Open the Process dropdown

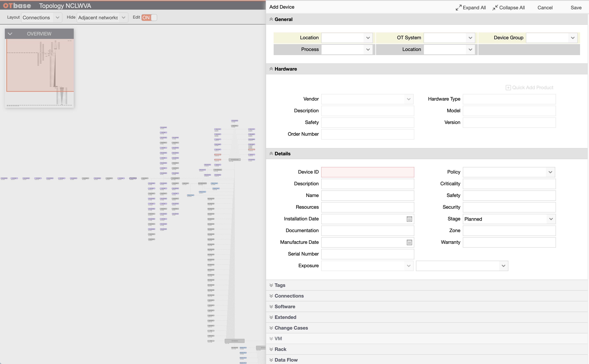pyautogui.click(x=347, y=50)
